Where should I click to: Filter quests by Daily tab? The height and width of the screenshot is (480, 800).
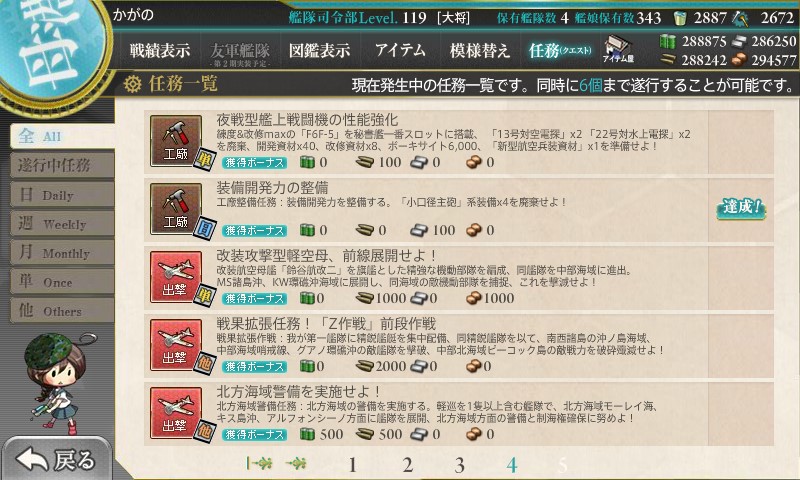[62, 195]
